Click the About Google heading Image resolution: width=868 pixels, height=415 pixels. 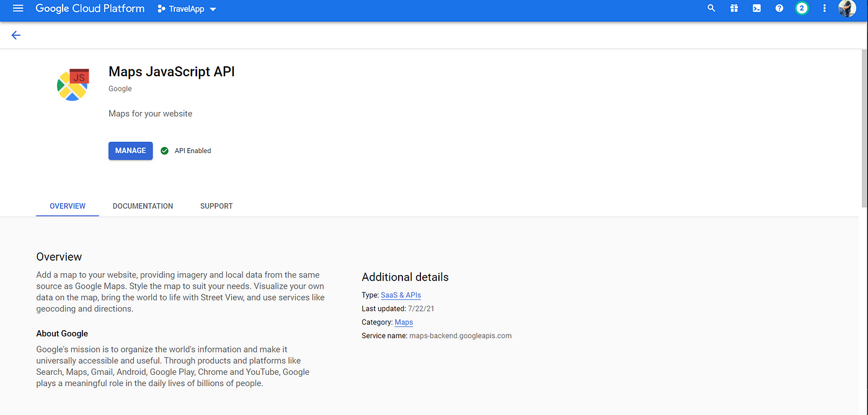coord(62,334)
